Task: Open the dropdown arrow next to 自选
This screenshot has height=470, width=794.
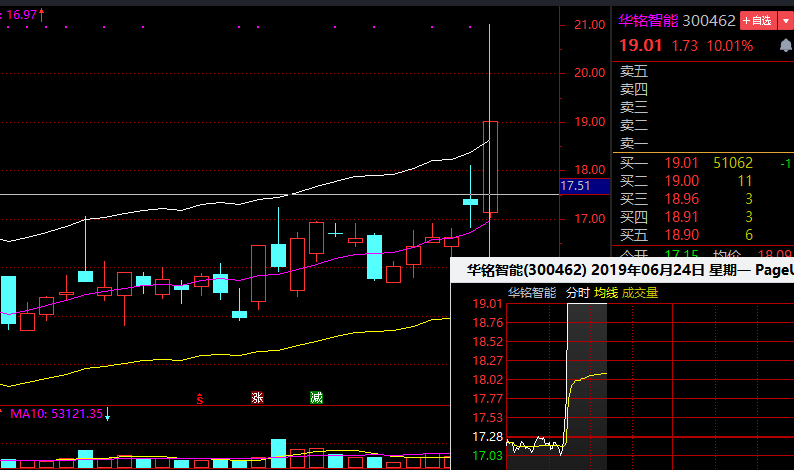Action: coord(785,21)
